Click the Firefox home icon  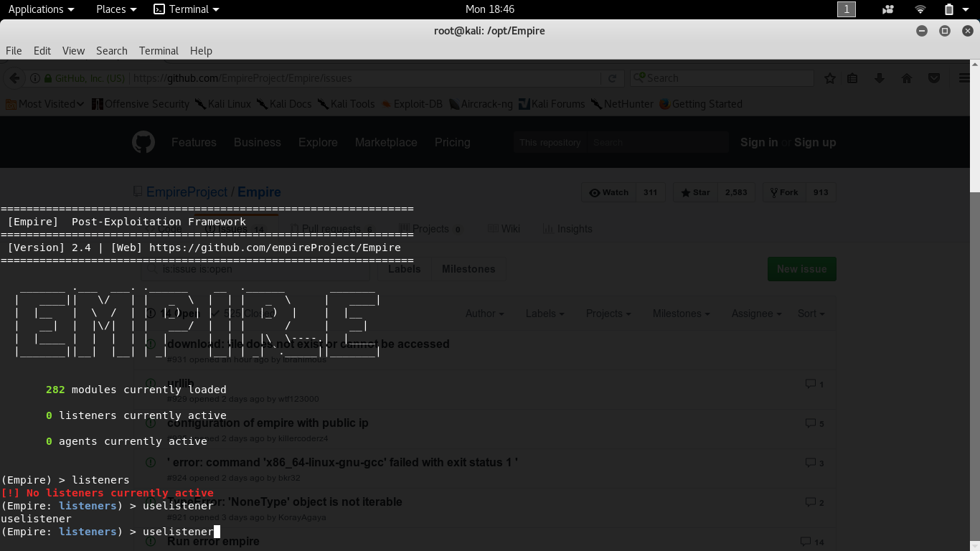tap(906, 77)
